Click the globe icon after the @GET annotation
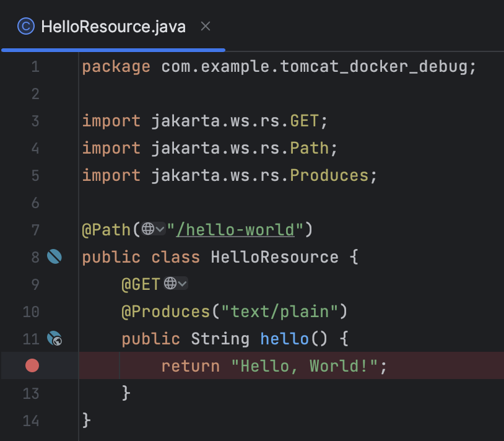This screenshot has width=504, height=441. pyautogui.click(x=171, y=284)
